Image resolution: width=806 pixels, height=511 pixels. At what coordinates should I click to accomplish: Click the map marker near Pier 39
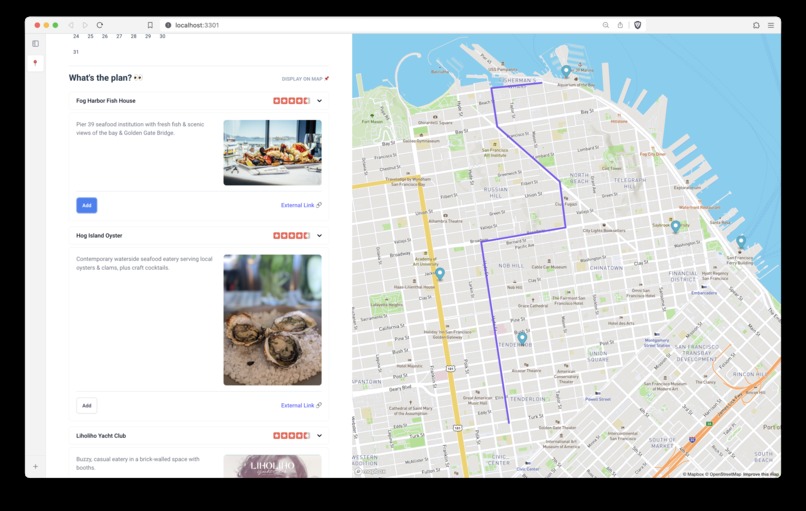pyautogui.click(x=566, y=71)
